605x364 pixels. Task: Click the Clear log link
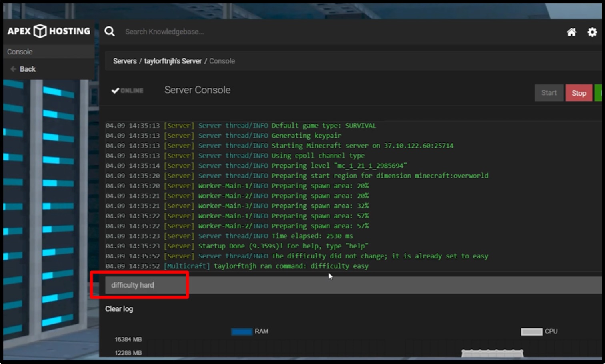[119, 309]
